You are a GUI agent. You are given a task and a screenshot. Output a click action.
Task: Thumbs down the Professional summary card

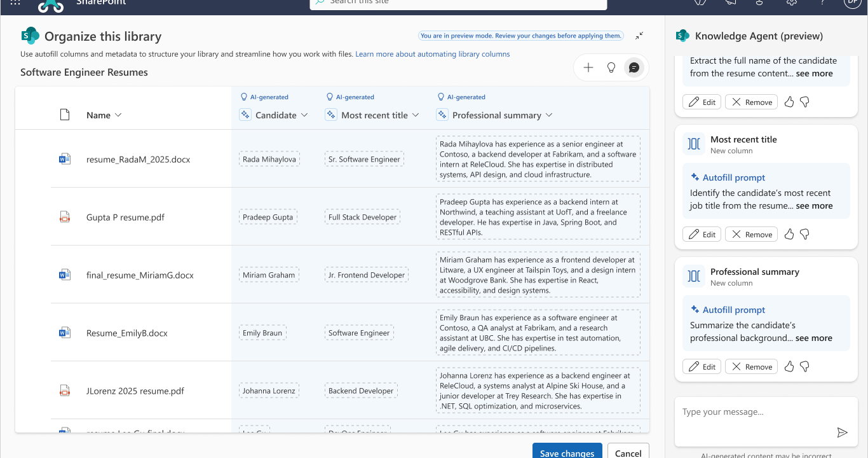(x=804, y=366)
